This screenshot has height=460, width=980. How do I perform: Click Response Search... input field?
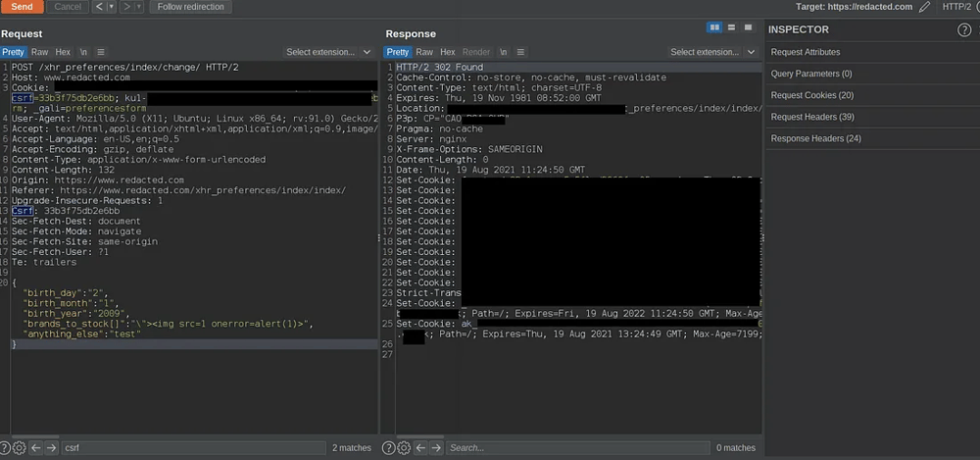point(577,447)
